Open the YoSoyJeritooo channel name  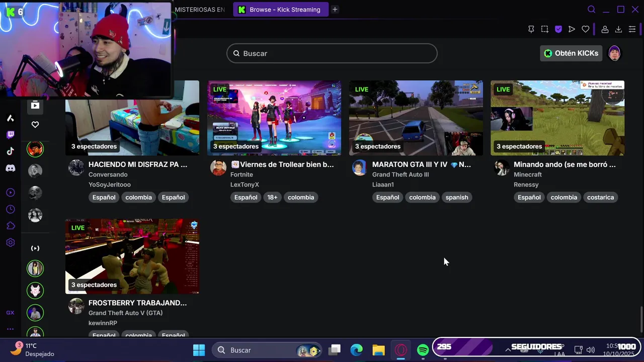click(x=110, y=185)
